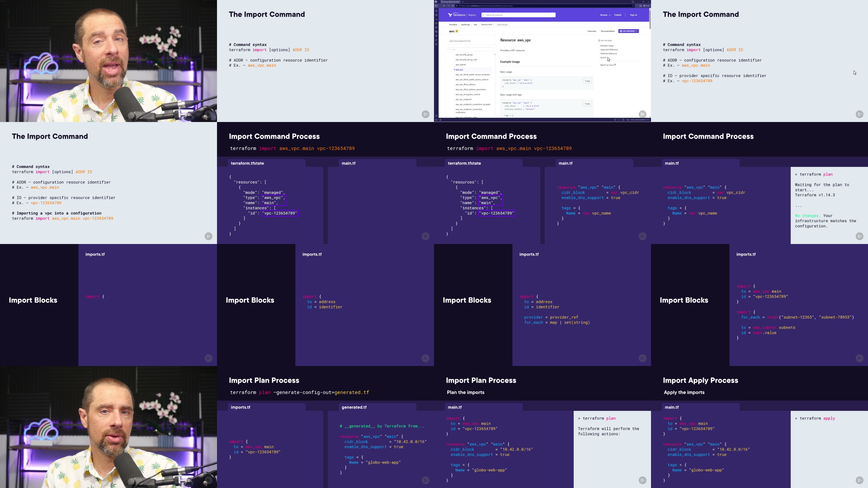The image size is (868, 488).
Task: Jump to the Import section link
Action: click(603, 57)
